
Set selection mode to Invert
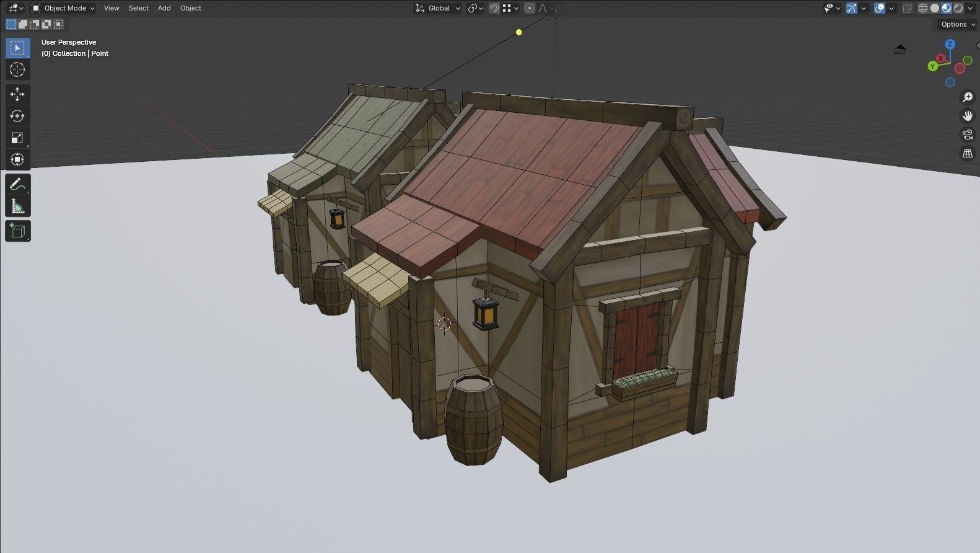click(x=46, y=24)
